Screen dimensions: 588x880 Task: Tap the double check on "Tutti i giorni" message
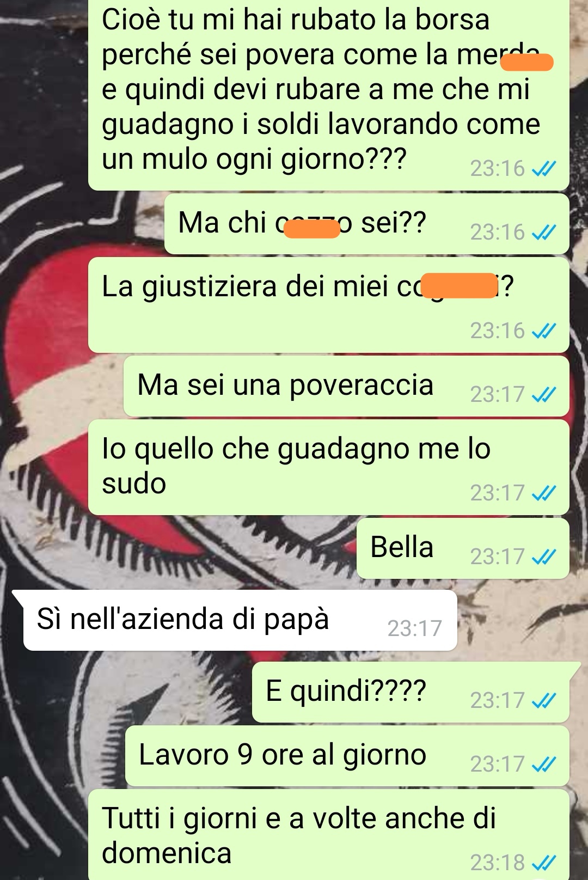[x=544, y=863]
